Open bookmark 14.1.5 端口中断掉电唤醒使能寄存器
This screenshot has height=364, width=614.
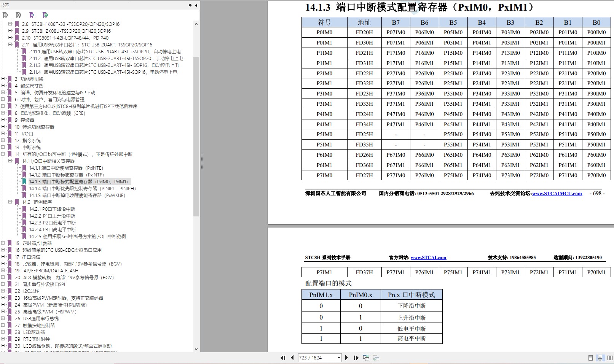(77, 195)
